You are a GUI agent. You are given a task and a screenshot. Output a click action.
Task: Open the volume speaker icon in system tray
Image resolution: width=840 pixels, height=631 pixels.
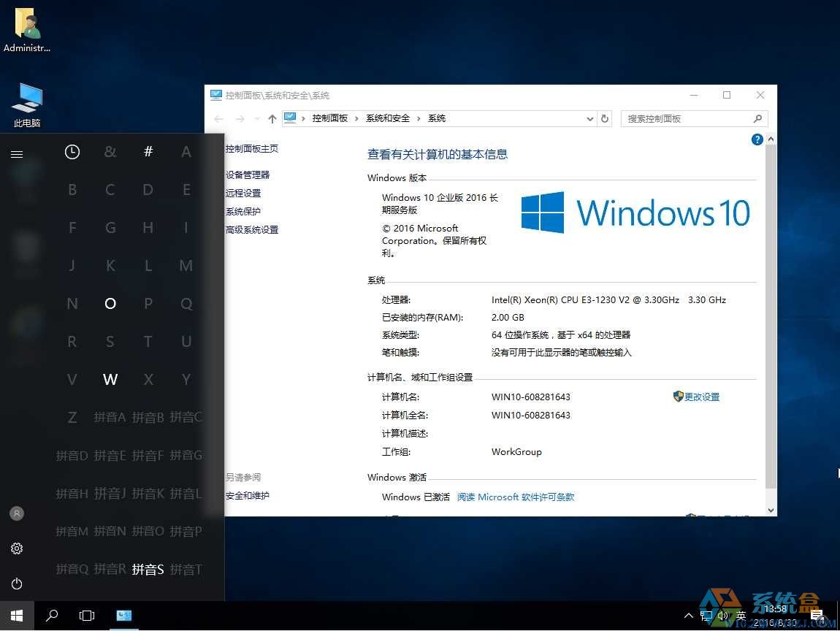point(723,616)
